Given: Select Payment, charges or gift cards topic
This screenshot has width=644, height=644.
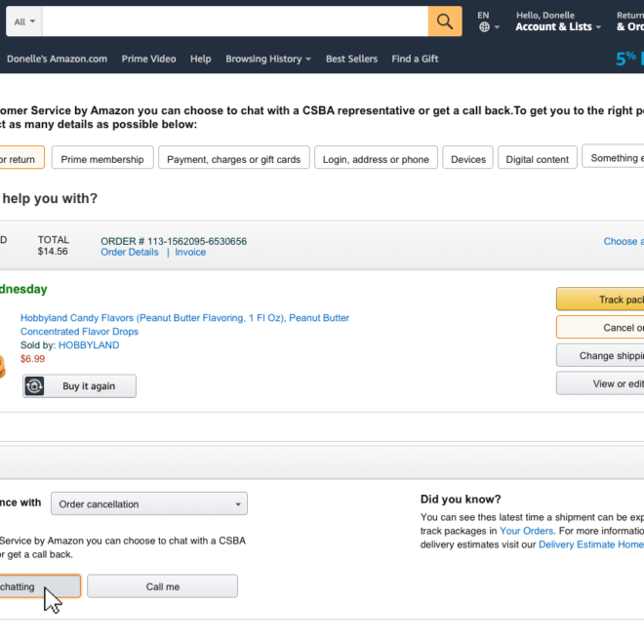Looking at the screenshot, I should (234, 159).
